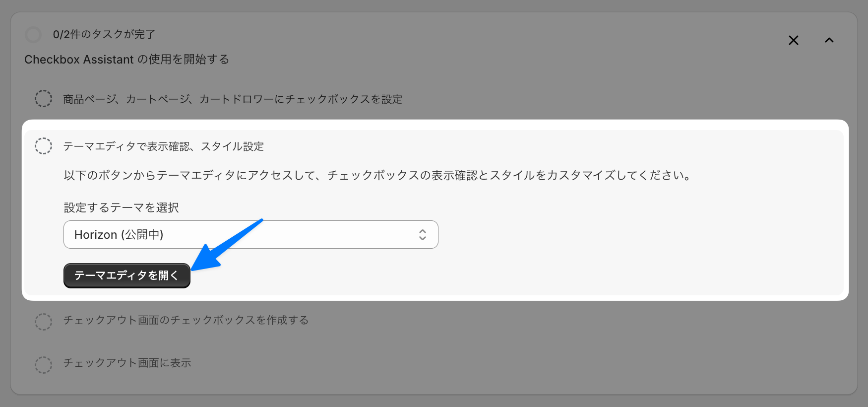The height and width of the screenshot is (407, 868).
Task: Click the instruction text starting with 以下のボタンから
Action: coord(377,175)
